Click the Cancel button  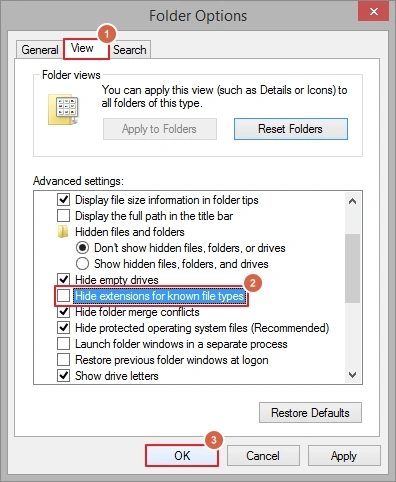point(263,456)
